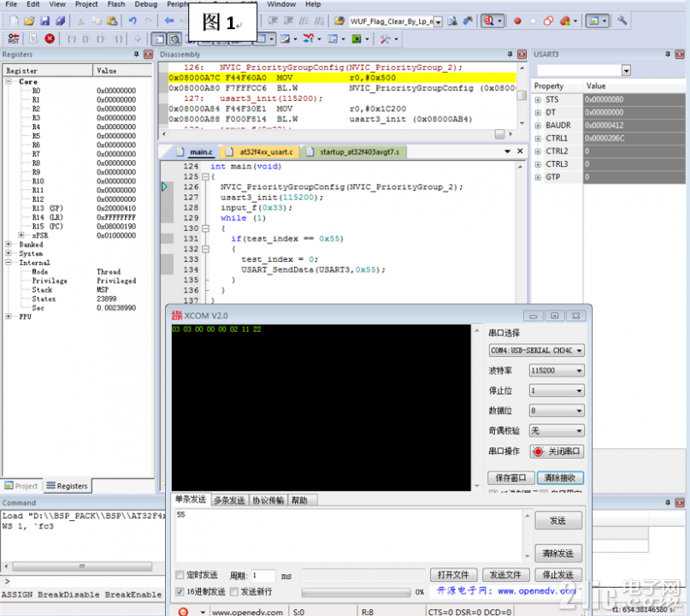Click the 周期 period input field
Viewport: 690px width, 616px height.
point(263,575)
